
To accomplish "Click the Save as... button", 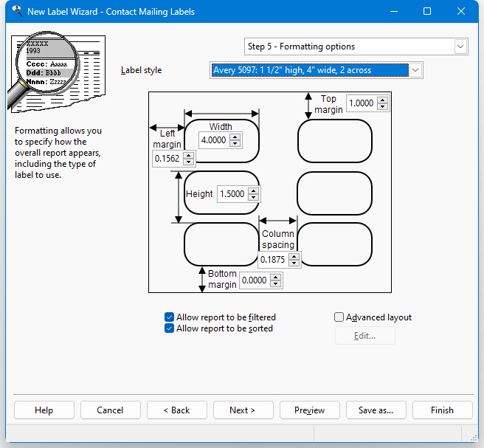I will coord(376,410).
